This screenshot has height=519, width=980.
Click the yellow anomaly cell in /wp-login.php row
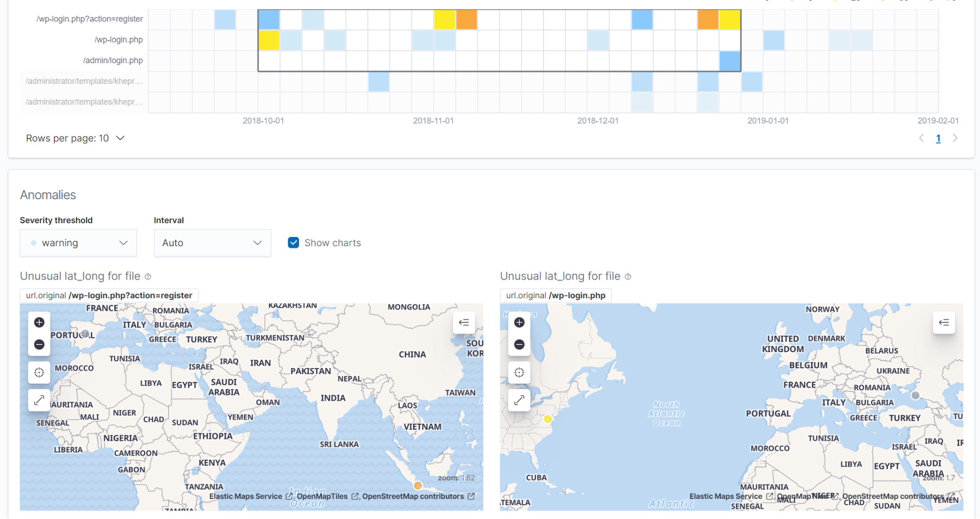[x=269, y=40]
